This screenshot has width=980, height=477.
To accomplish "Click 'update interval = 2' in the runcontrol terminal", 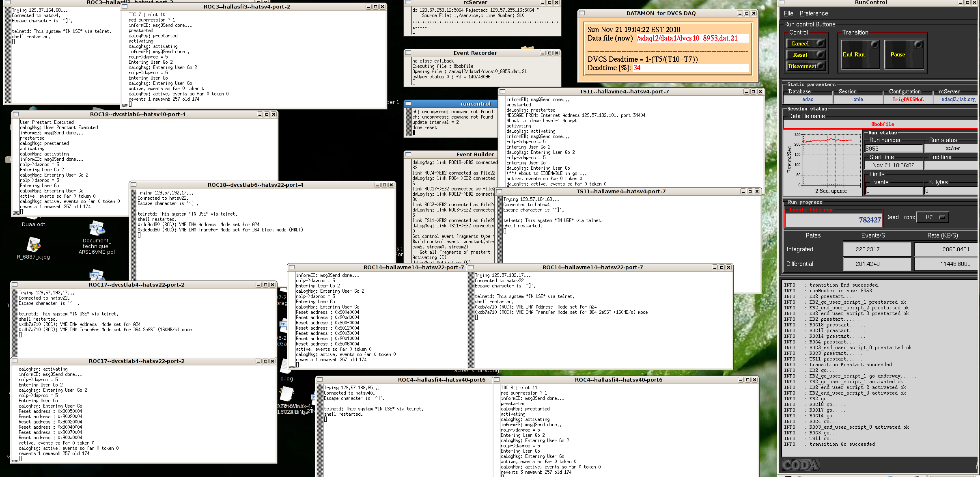I will point(435,122).
